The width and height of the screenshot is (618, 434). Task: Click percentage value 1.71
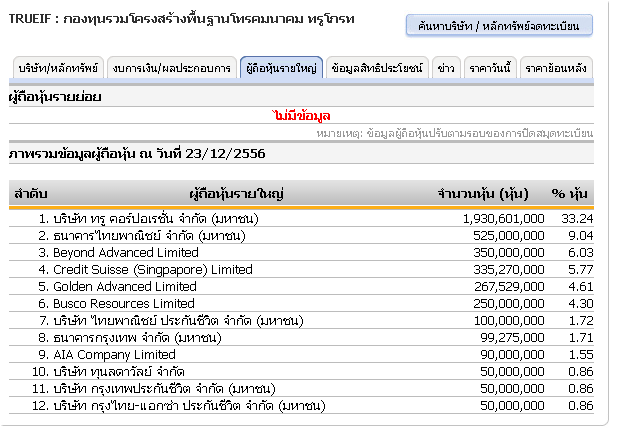581,337
